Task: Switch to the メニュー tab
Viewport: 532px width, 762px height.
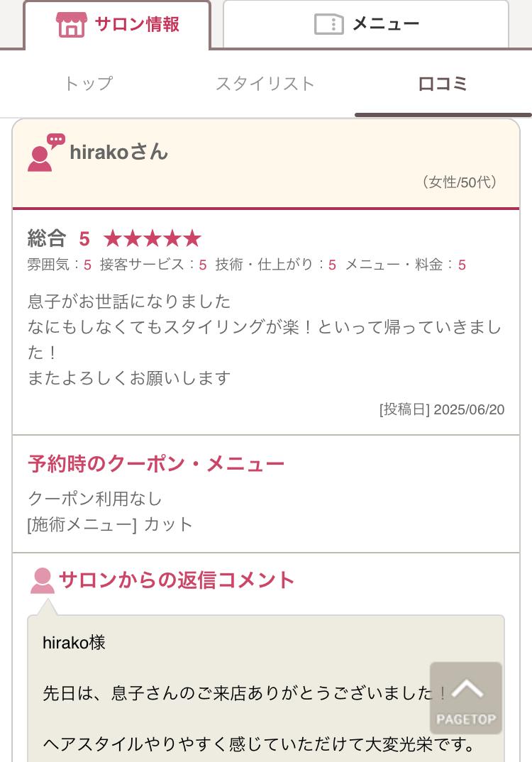Action: coord(366,25)
